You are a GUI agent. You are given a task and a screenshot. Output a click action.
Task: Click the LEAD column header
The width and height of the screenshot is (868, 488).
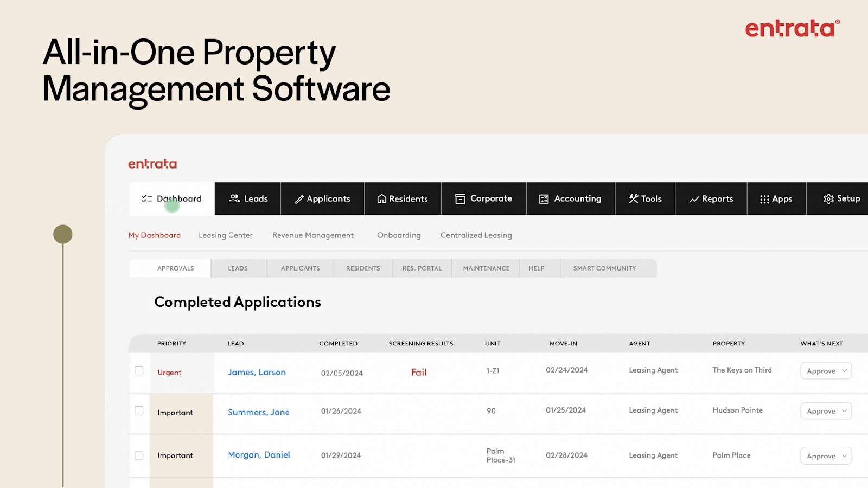click(x=236, y=343)
